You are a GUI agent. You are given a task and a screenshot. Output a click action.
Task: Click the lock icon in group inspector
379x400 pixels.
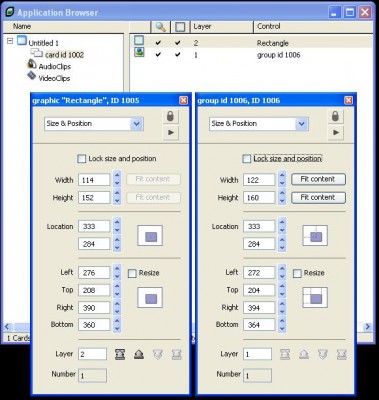[x=335, y=116]
